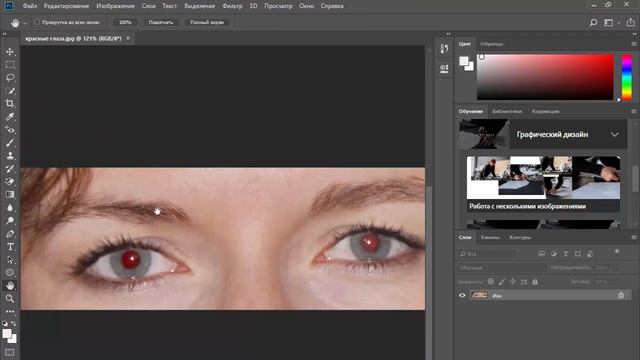Switch to the Образцы tab
Screen dimensions: 640x360
coord(491,44)
